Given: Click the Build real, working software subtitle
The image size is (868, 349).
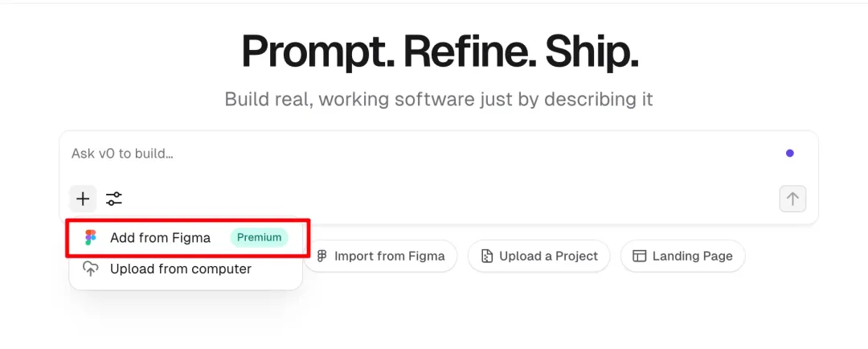Looking at the screenshot, I should (x=438, y=100).
